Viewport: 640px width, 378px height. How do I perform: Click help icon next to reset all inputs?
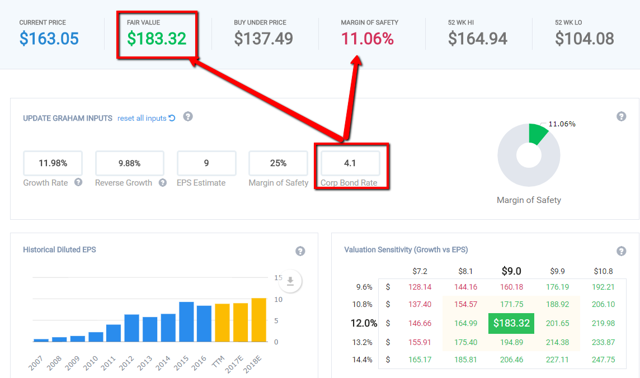188,117
